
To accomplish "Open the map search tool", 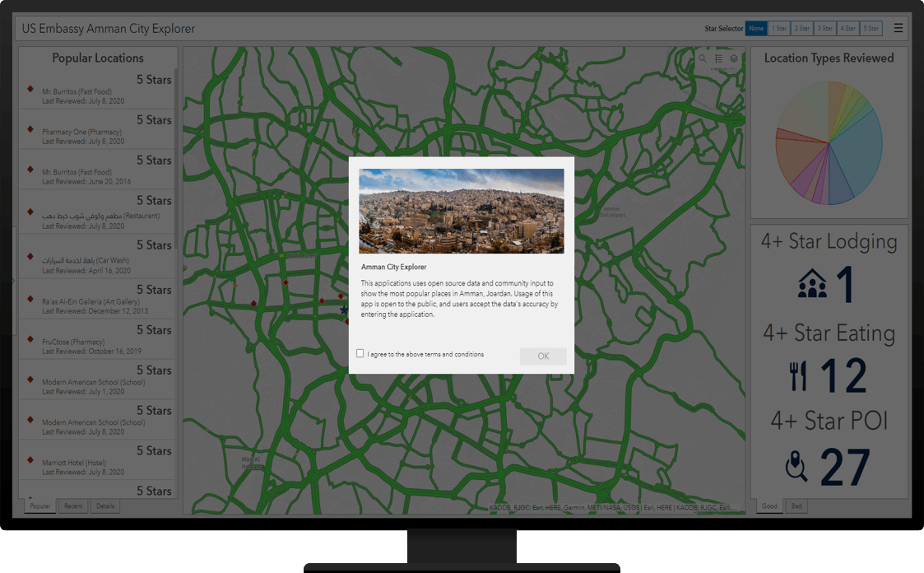I will (703, 58).
